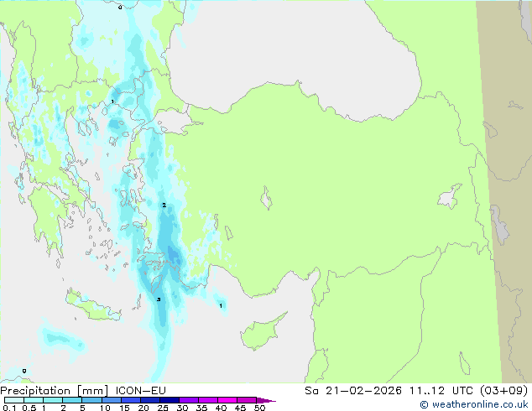Click the legend tick label '25'
This screenshot has width=532, height=411.
click(x=163, y=408)
